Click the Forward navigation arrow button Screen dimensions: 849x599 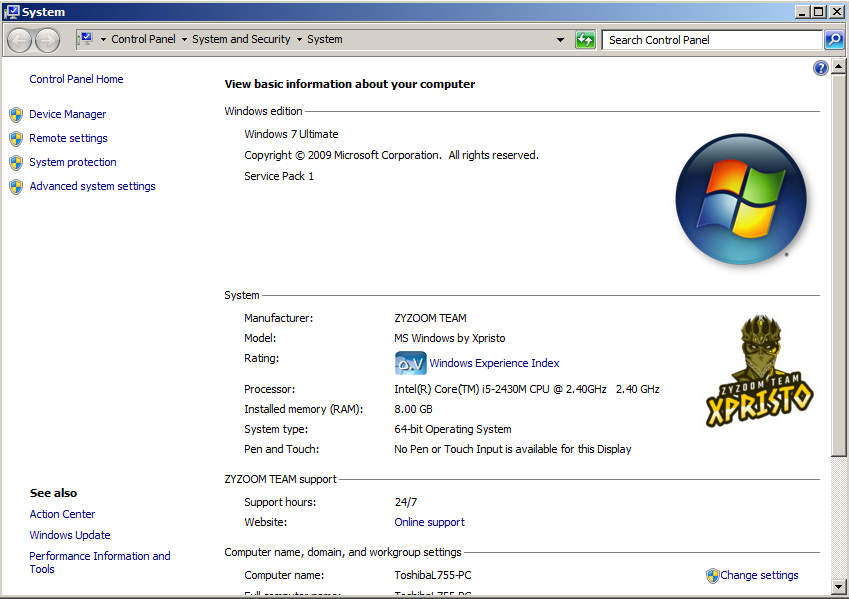[x=48, y=40]
